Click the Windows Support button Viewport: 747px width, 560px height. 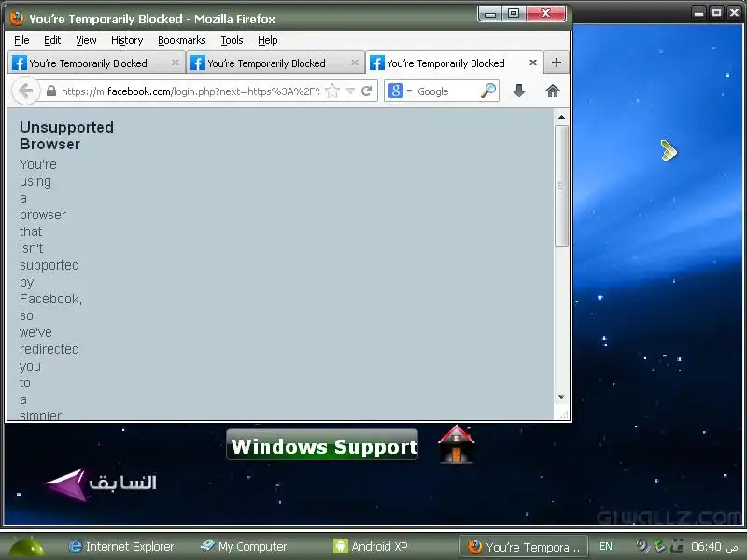322,445
